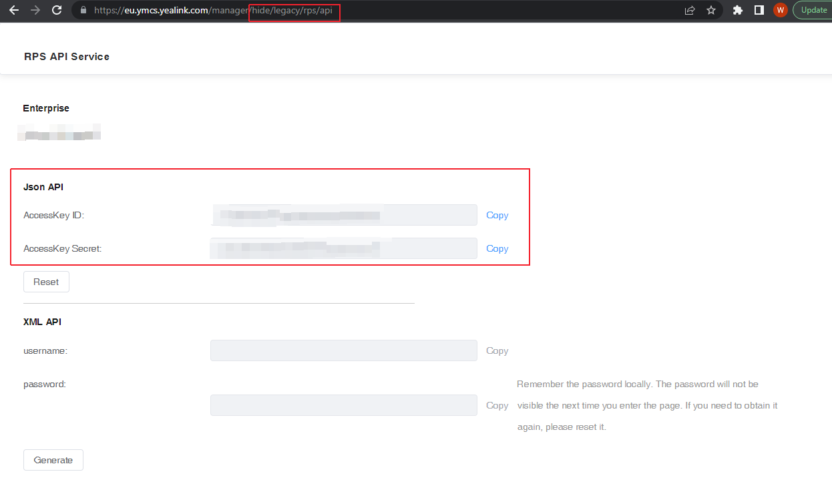Copy the XML API username
The height and width of the screenshot is (504, 832).
[x=497, y=350]
